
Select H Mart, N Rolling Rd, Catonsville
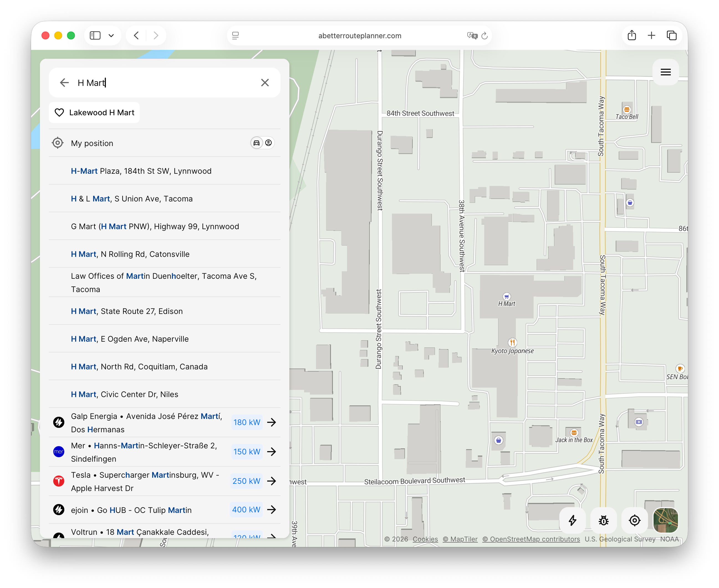165,254
